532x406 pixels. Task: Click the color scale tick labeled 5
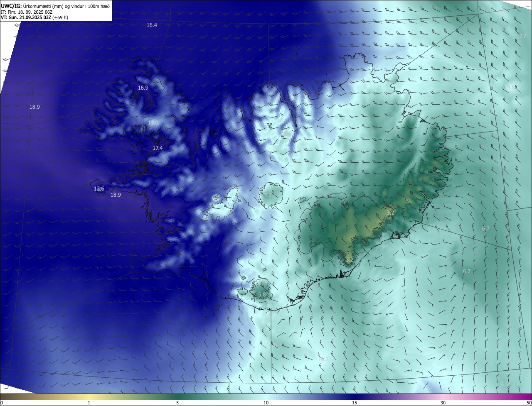click(177, 403)
